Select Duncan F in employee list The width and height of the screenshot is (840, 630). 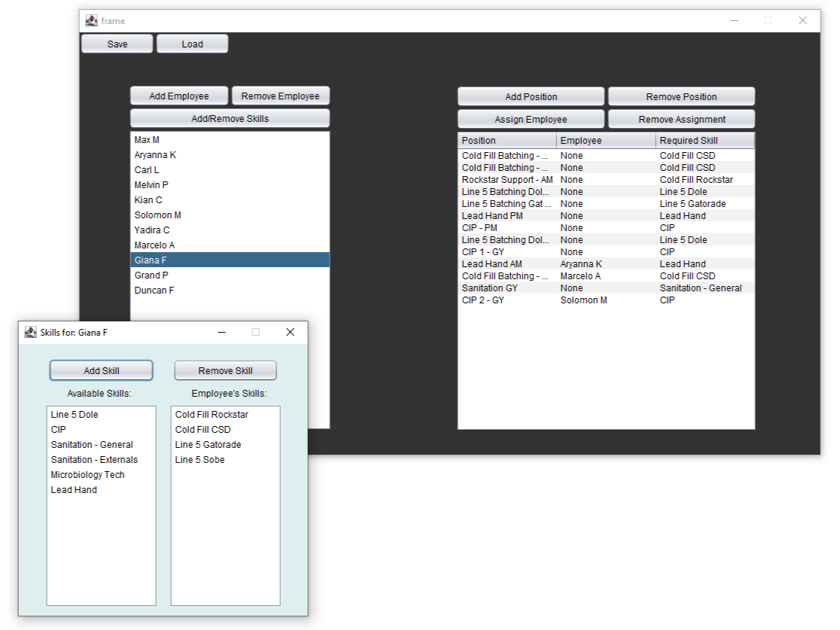(154, 291)
